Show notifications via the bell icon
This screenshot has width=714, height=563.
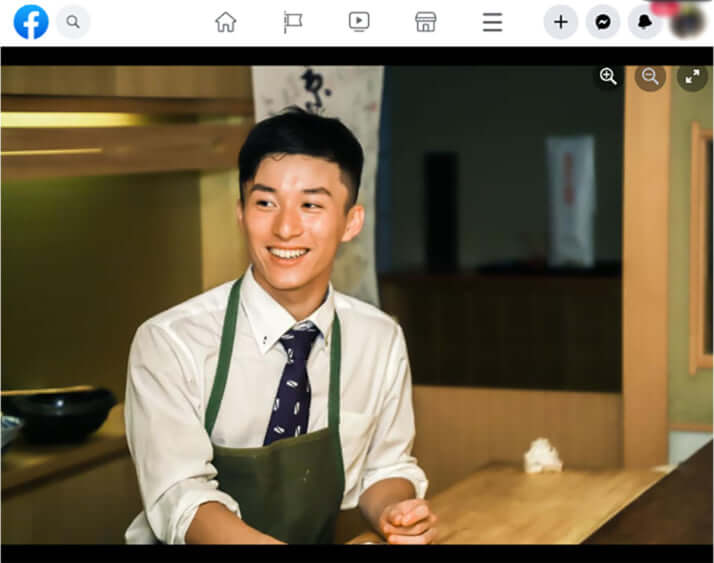[645, 22]
